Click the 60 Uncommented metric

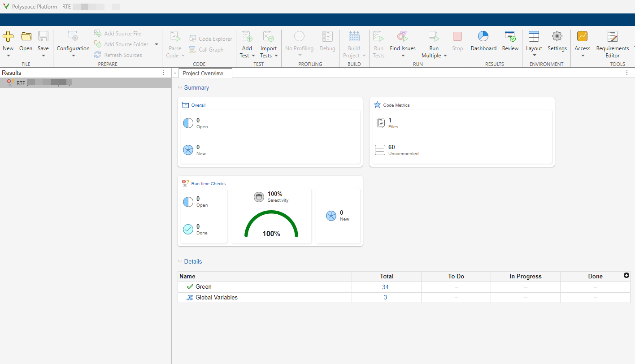pyautogui.click(x=397, y=150)
